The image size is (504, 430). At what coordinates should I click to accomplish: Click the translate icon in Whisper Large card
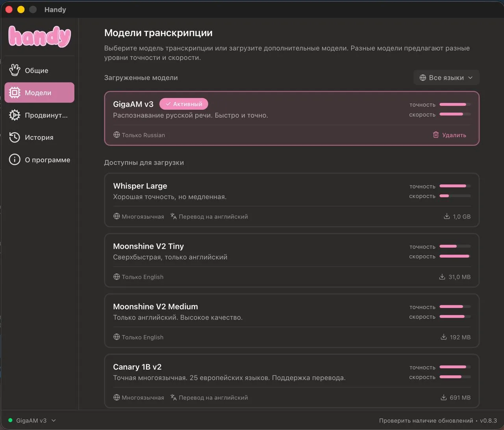click(x=174, y=216)
